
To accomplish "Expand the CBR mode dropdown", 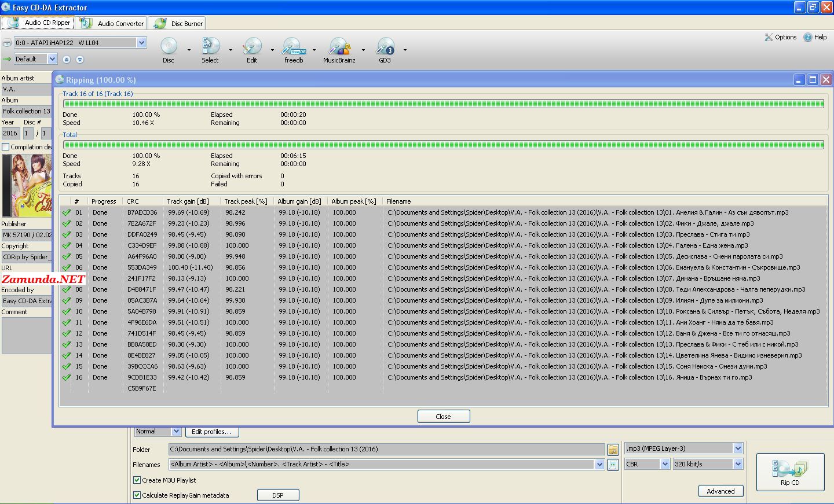I will pyautogui.click(x=665, y=464).
